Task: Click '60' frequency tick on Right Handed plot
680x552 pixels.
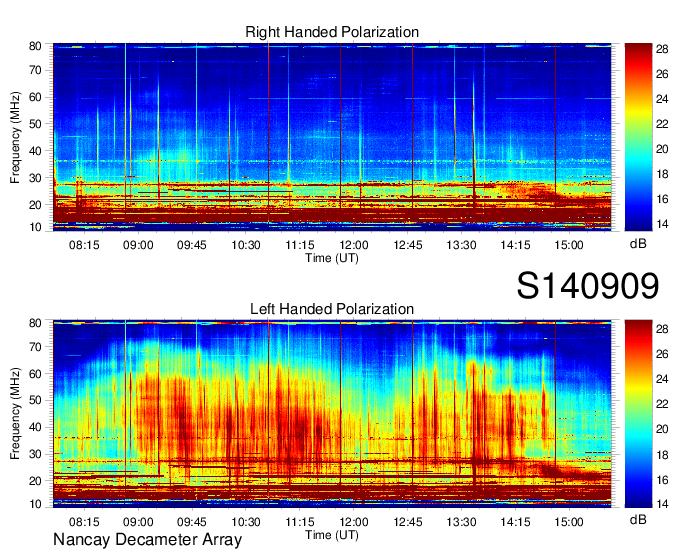Action: [x=35, y=97]
